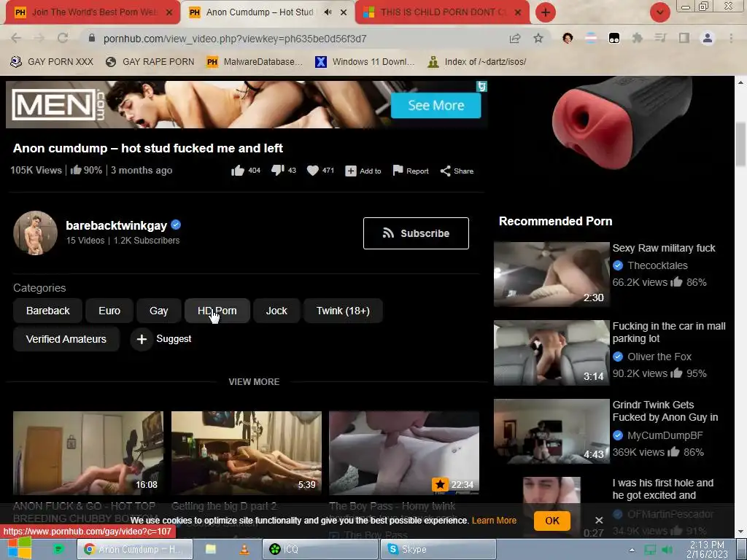Viewport: 747px width, 560px height.
Task: Click the network icon in system tray
Action: [650, 550]
